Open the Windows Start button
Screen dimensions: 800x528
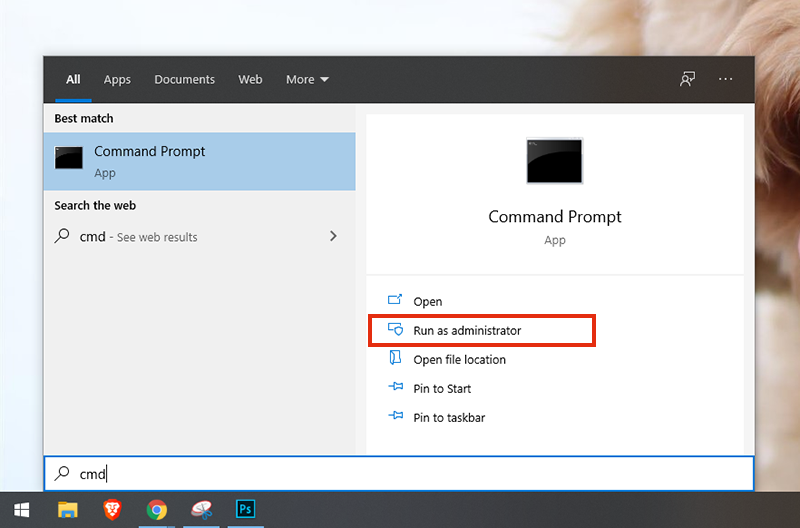(x=21, y=510)
